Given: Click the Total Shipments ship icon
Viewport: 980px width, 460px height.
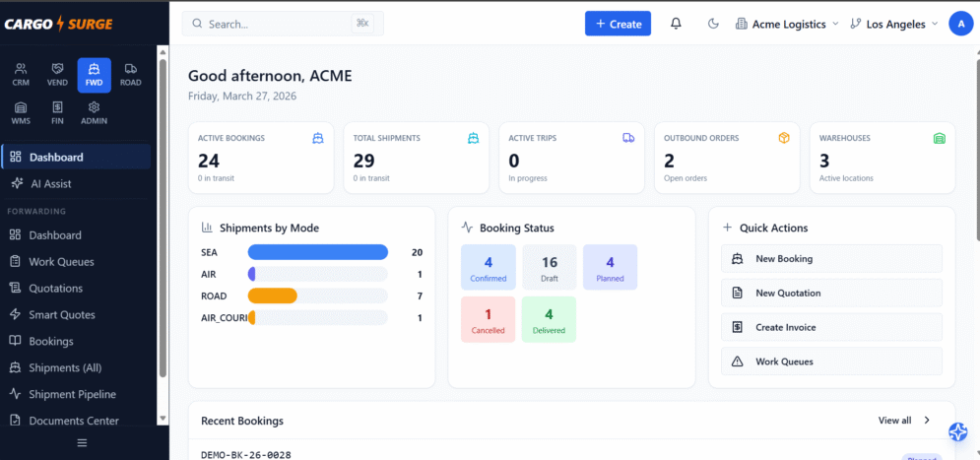Looking at the screenshot, I should click(x=473, y=138).
